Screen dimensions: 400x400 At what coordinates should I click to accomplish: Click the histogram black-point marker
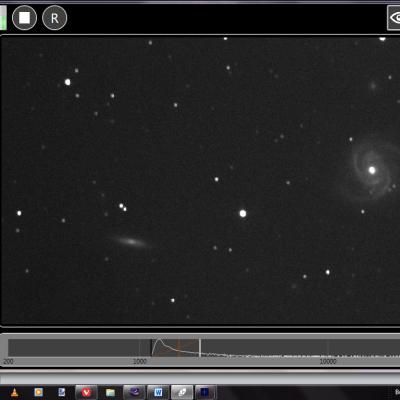[x=151, y=348]
